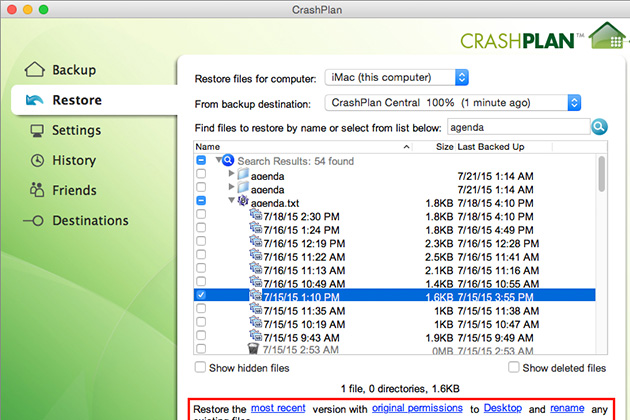Open the Friends section
The image size is (630, 420).
click(x=74, y=190)
